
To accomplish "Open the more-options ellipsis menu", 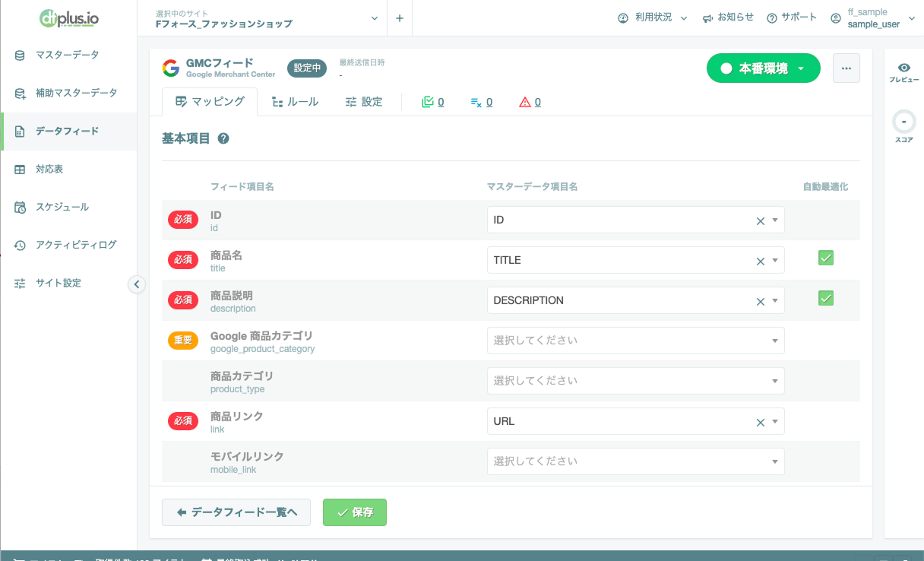I will (846, 68).
